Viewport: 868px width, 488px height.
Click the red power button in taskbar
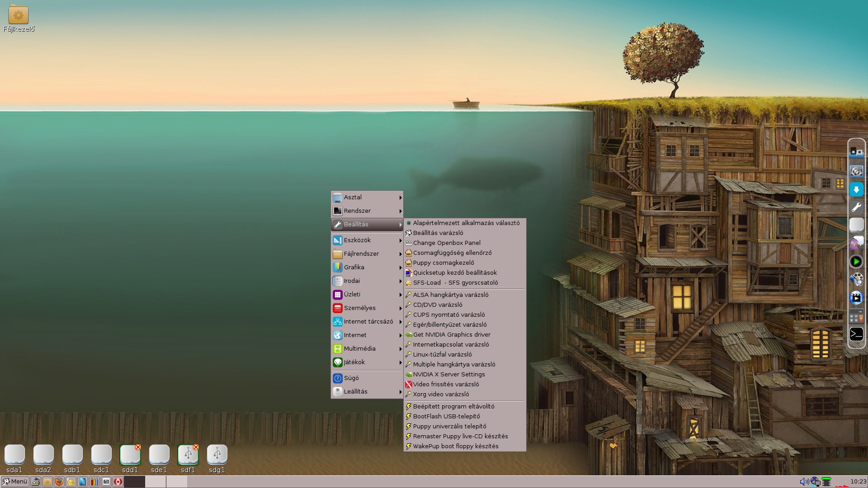tap(118, 482)
